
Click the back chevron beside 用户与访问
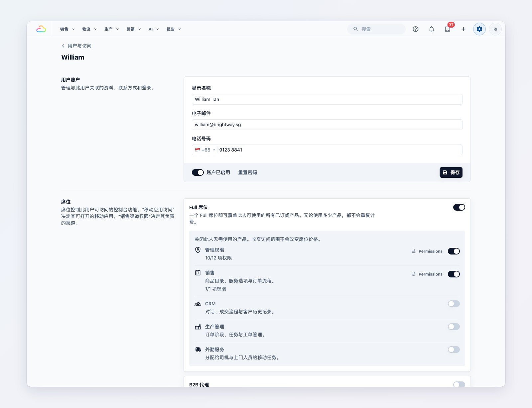point(63,46)
